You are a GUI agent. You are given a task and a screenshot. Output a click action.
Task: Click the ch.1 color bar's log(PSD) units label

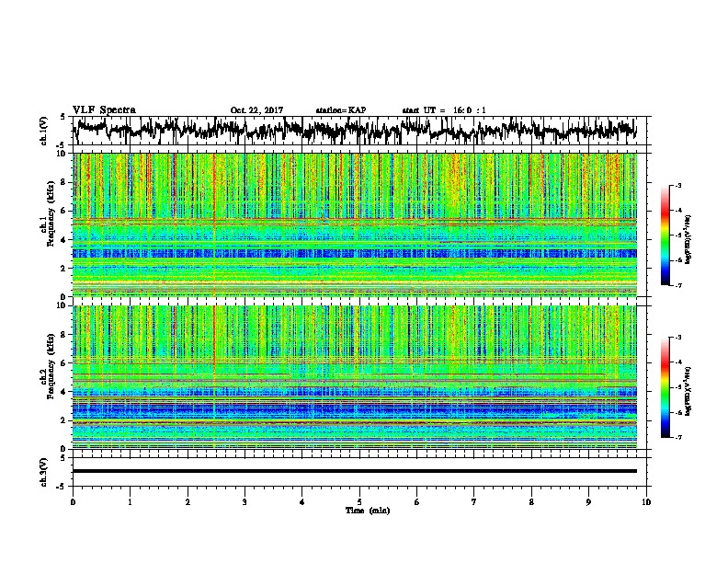pos(688,240)
